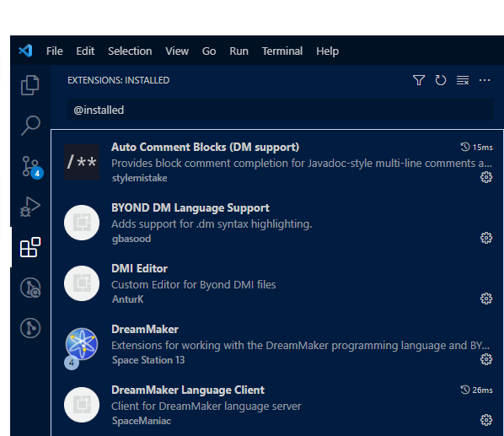Click publisher name gbasood

131,239
